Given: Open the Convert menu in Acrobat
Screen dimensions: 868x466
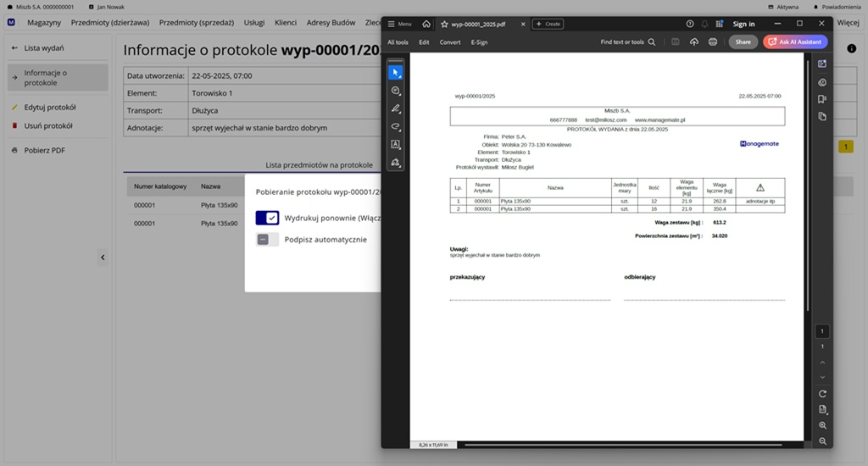Looking at the screenshot, I should [x=450, y=42].
